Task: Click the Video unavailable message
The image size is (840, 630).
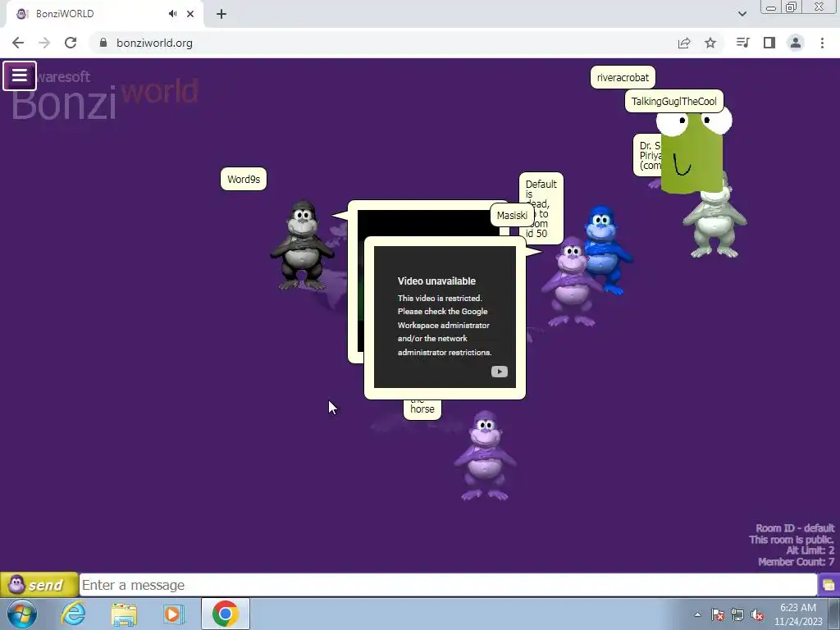Action: tap(444, 316)
